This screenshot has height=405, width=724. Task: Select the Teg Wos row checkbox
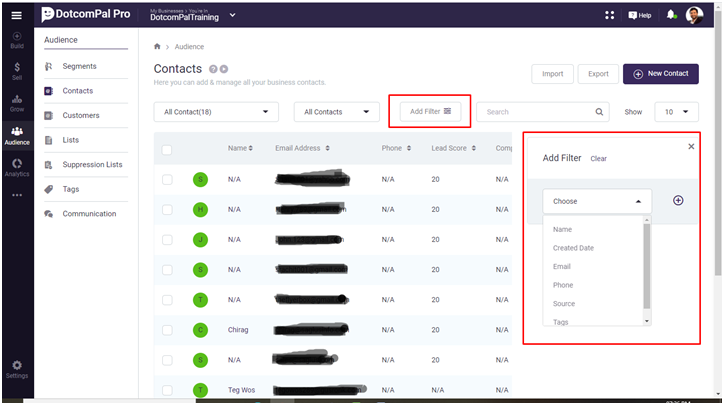(x=167, y=390)
